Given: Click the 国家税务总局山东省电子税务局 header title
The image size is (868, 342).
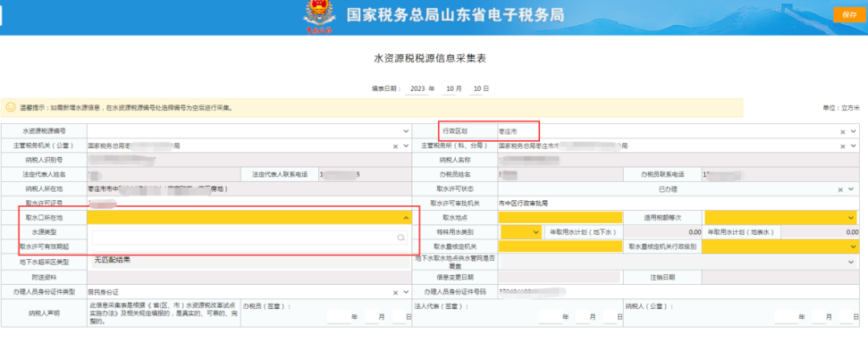Looking at the screenshot, I should click(x=456, y=15).
